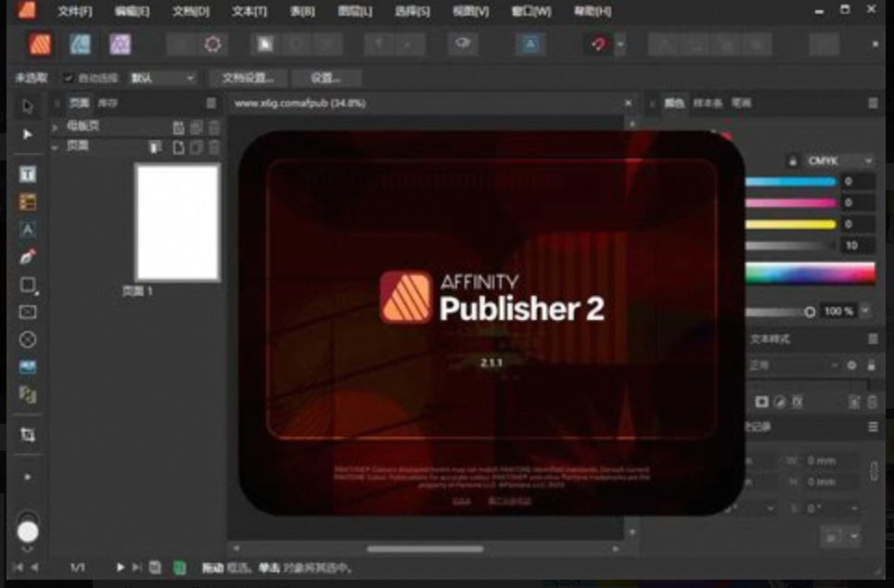Open the snapping options dropdown arrow
The image size is (894, 588).
click(620, 45)
